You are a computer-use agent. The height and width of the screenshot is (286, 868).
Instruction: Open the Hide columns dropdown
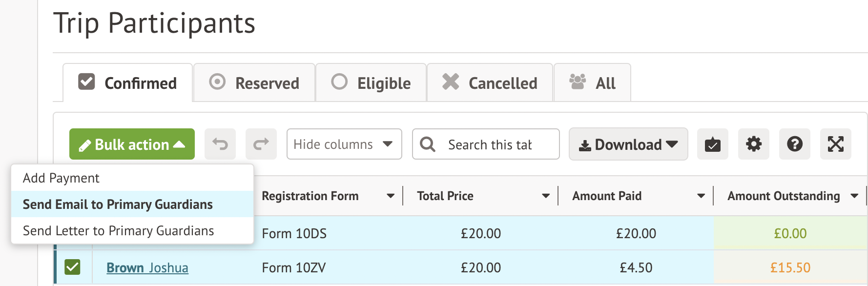pos(344,144)
